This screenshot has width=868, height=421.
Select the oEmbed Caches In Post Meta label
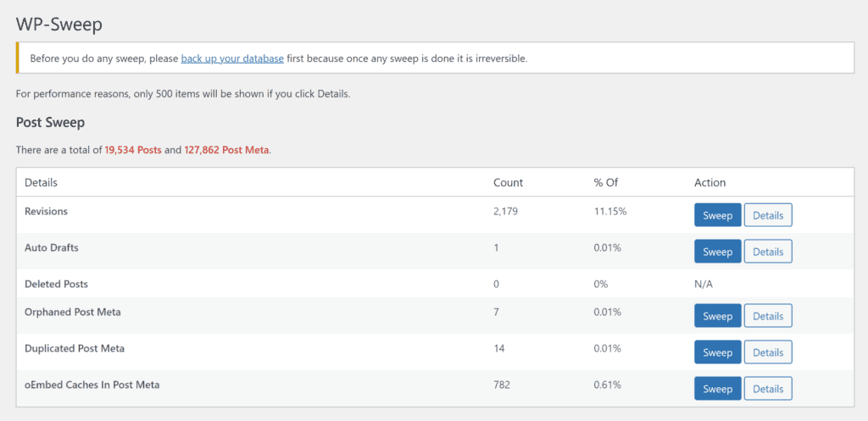tap(92, 385)
